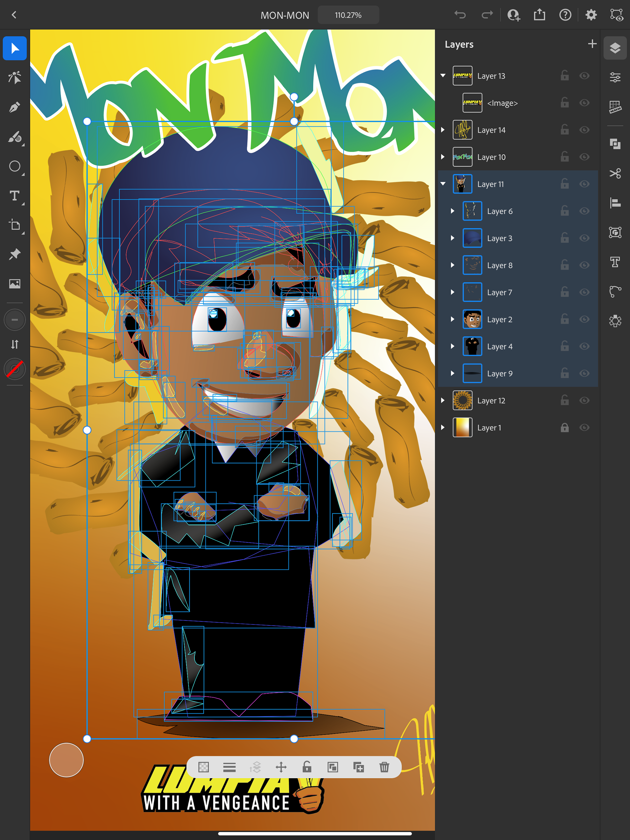Viewport: 630px width, 840px height.
Task: Toggle visibility of Layer 6
Action: pos(584,211)
